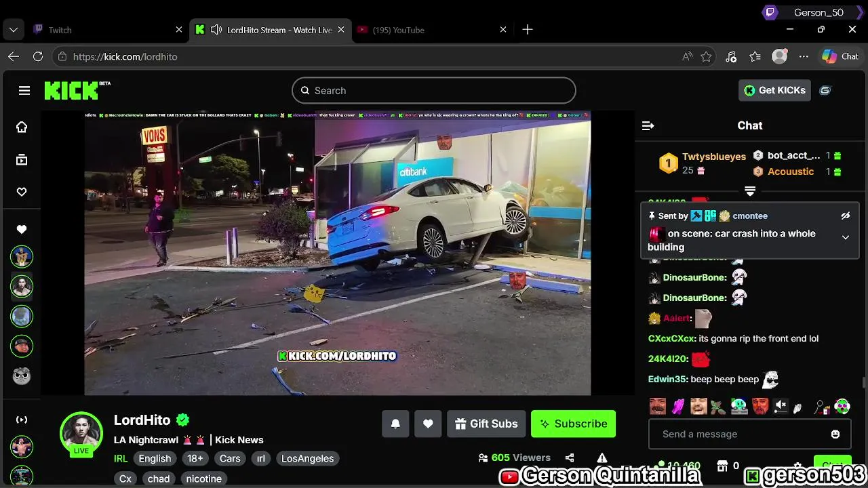The image size is (868, 488).
Task: Open the gray cat channel avatar
Action: pos(22,375)
